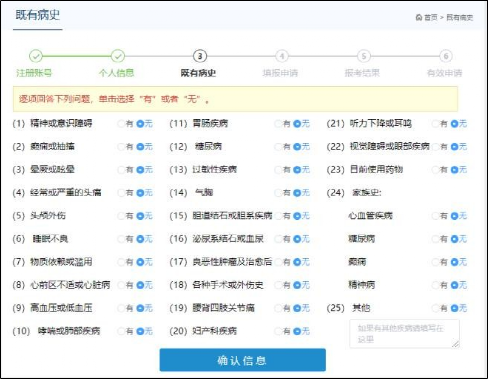Select 无 for (11) 胃肠疾病
This screenshot has width=489, height=380.
[x=297, y=124]
